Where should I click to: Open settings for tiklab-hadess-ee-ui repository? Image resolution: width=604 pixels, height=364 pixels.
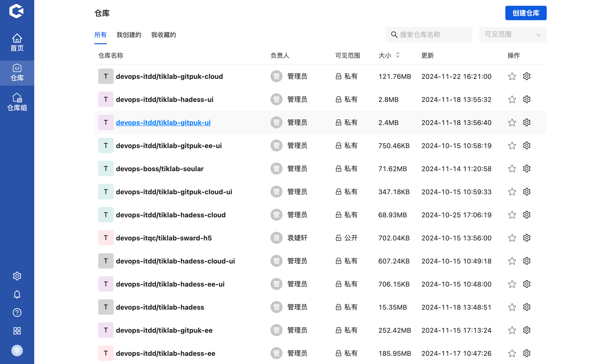(527, 284)
